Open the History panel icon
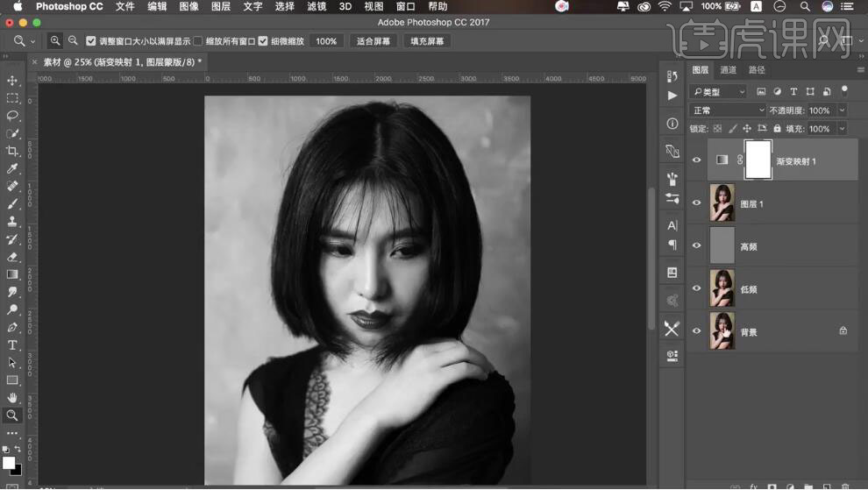This screenshot has width=868, height=490. 672,76
